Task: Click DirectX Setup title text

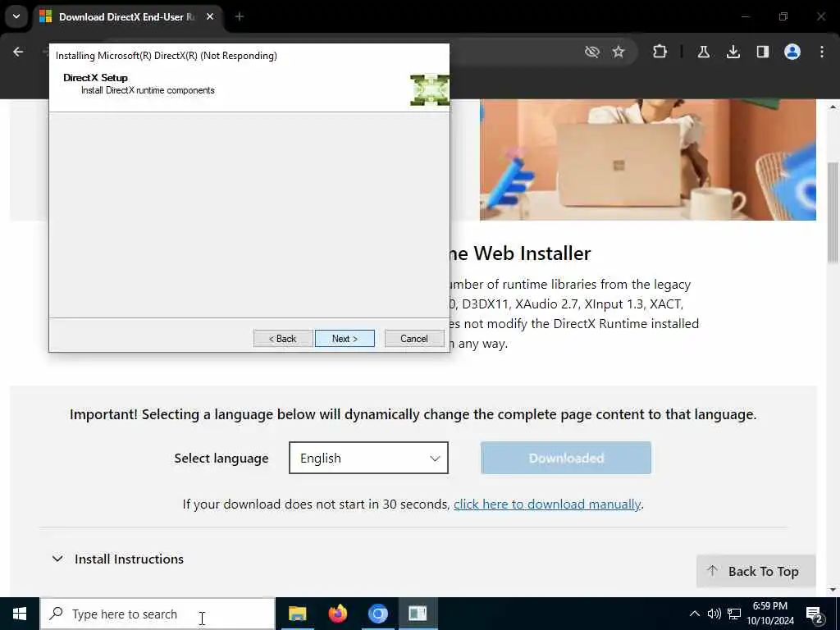Action: click(95, 78)
